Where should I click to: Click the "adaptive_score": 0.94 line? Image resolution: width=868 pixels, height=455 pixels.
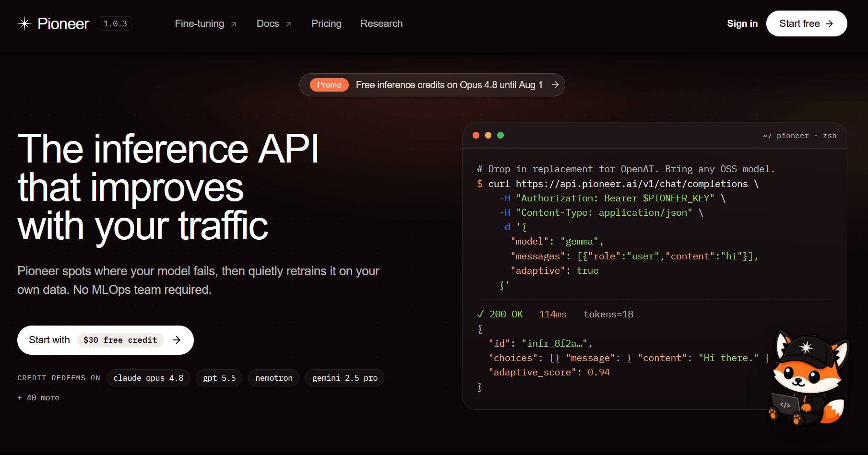point(549,372)
